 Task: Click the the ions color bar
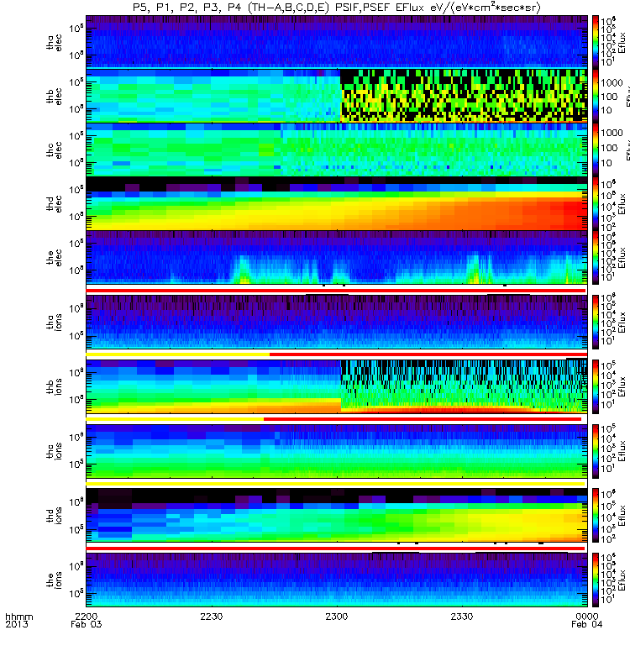(596, 580)
